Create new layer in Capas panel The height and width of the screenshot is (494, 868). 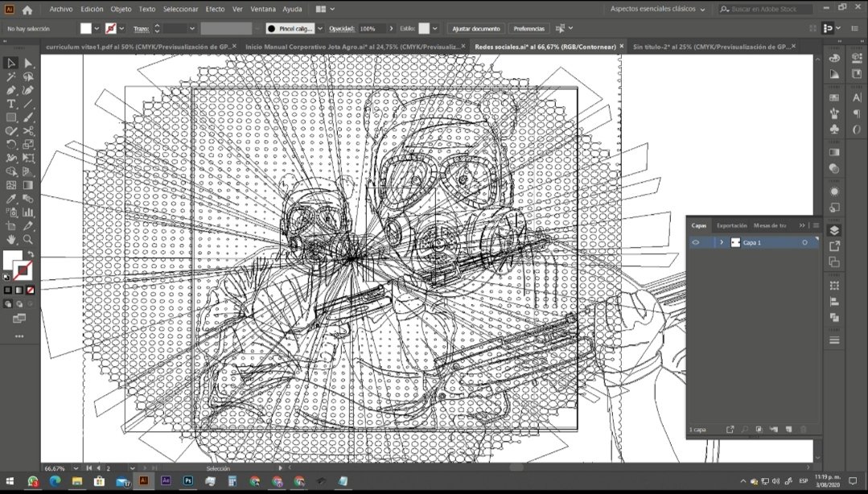788,429
